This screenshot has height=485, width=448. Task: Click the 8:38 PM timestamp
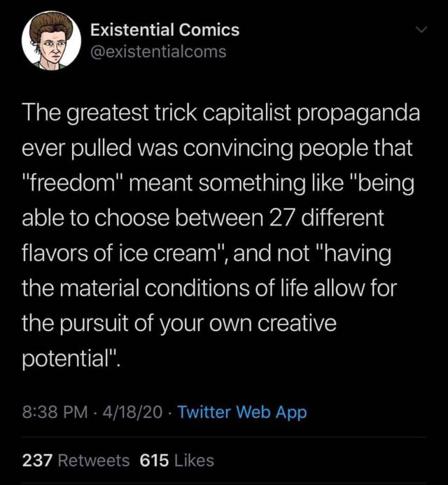pyautogui.click(x=55, y=412)
